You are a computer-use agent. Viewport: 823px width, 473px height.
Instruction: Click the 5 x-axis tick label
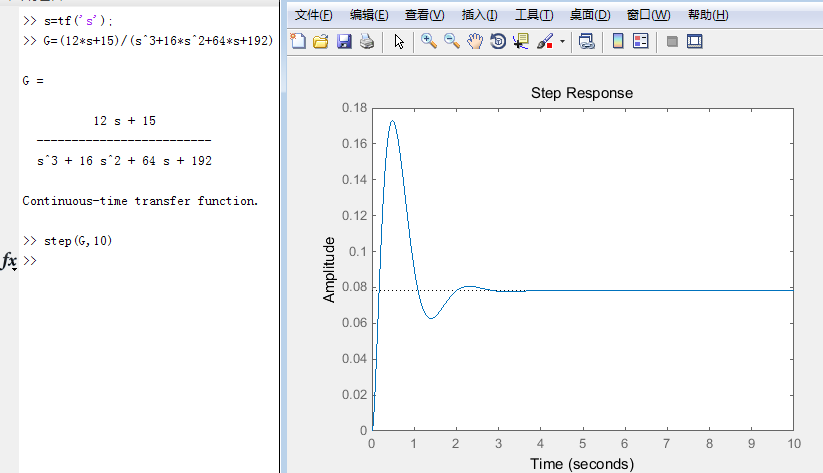(583, 444)
